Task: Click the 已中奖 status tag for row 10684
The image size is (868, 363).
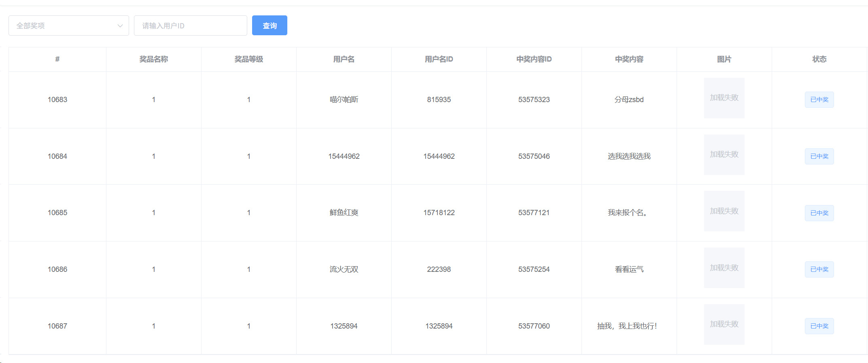Action: tap(819, 156)
